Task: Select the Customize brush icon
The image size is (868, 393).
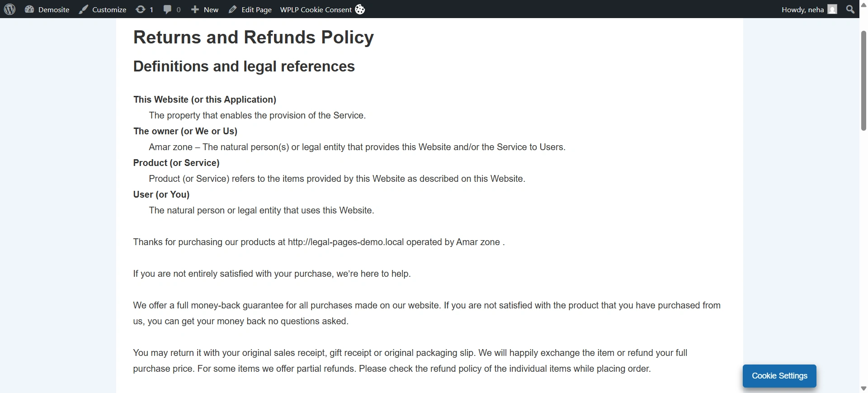Action: click(x=83, y=9)
